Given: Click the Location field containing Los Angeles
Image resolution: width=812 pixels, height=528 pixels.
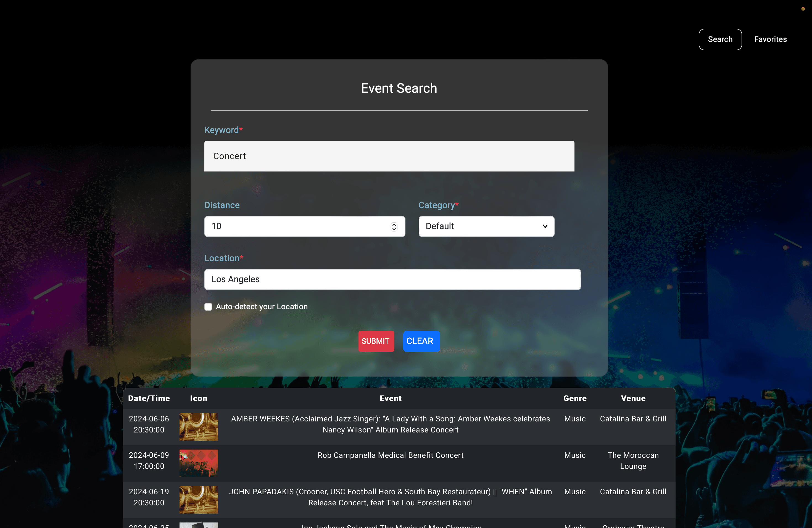Looking at the screenshot, I should pyautogui.click(x=393, y=279).
